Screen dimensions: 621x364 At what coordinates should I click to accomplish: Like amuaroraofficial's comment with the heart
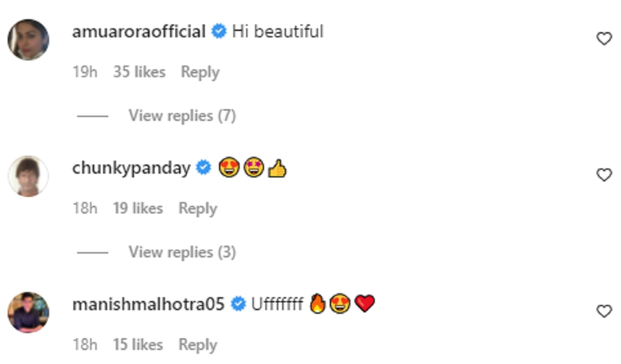pos(604,39)
